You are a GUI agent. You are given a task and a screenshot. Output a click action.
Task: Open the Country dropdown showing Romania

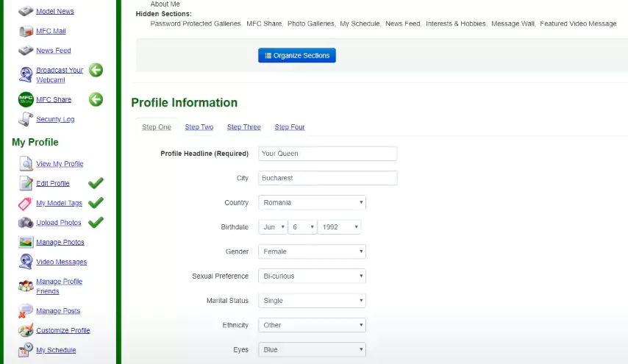312,203
